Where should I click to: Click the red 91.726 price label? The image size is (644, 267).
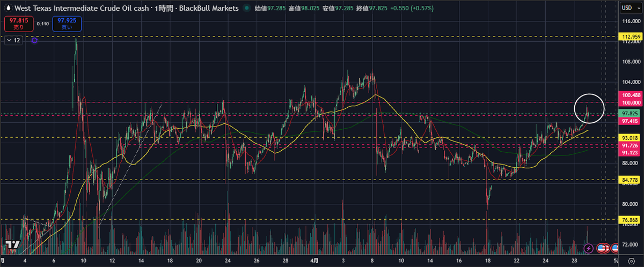point(630,145)
